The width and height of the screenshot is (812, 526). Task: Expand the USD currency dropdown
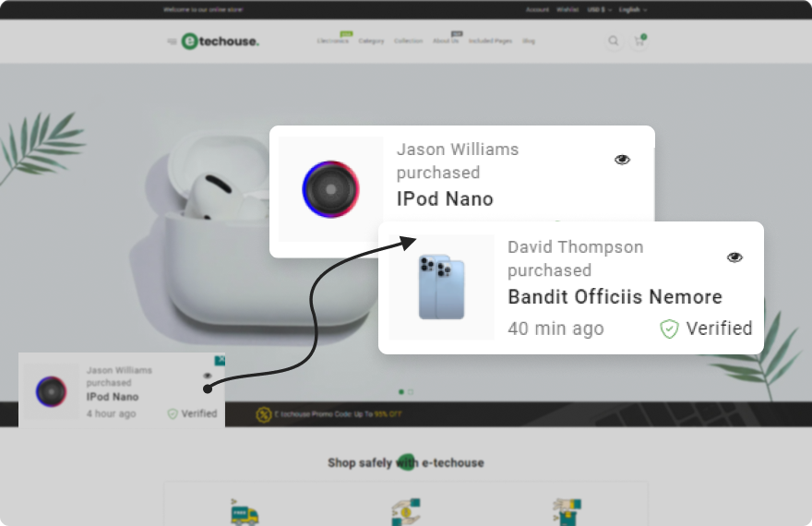click(x=599, y=10)
